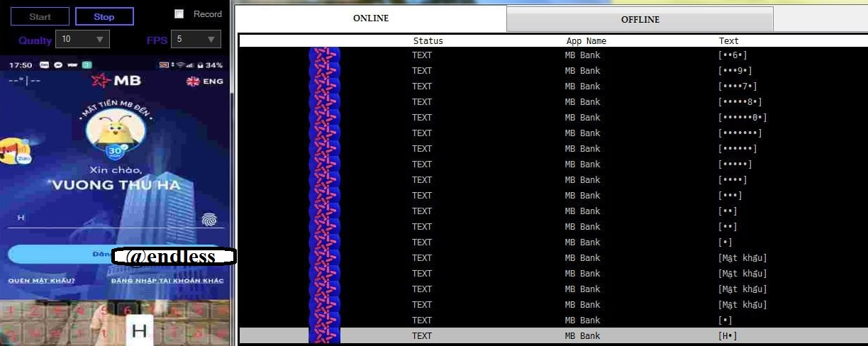The height and width of the screenshot is (346, 868).
Task: Open the Quality dropdown showing 10
Action: (x=84, y=39)
